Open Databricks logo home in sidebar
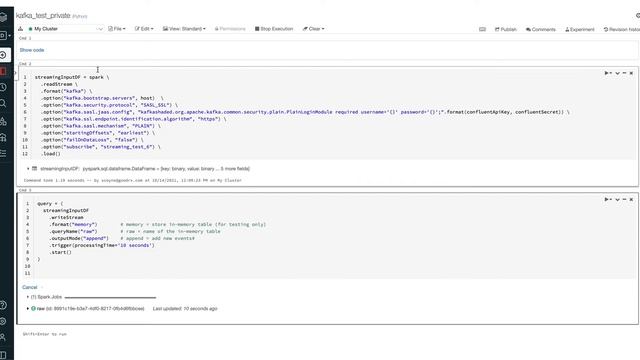This screenshot has height=360, width=640. 3,17
